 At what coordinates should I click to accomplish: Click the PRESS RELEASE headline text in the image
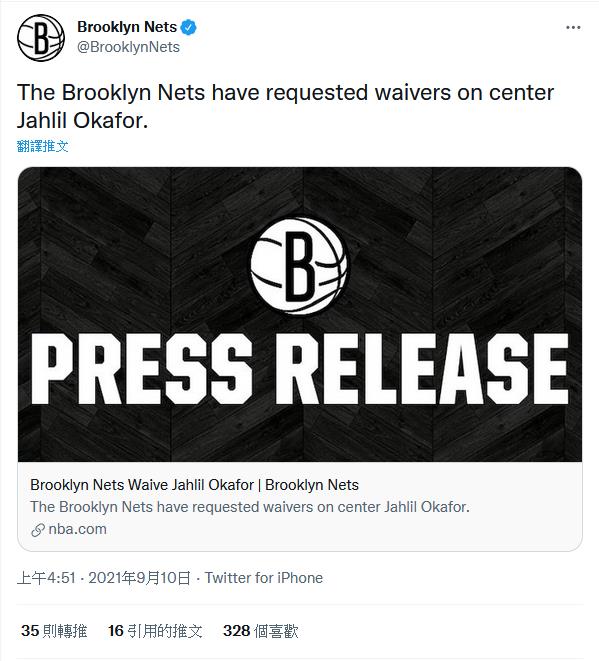[x=300, y=369]
